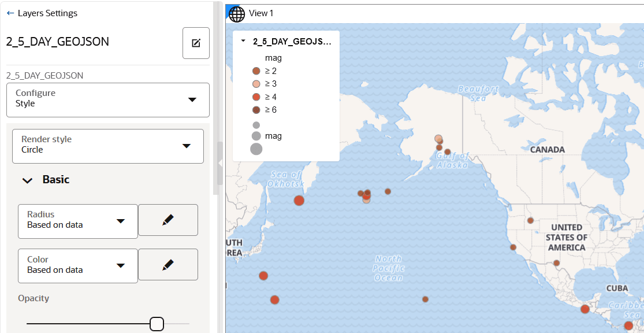Select the large gray circle legend symbol

point(256,149)
